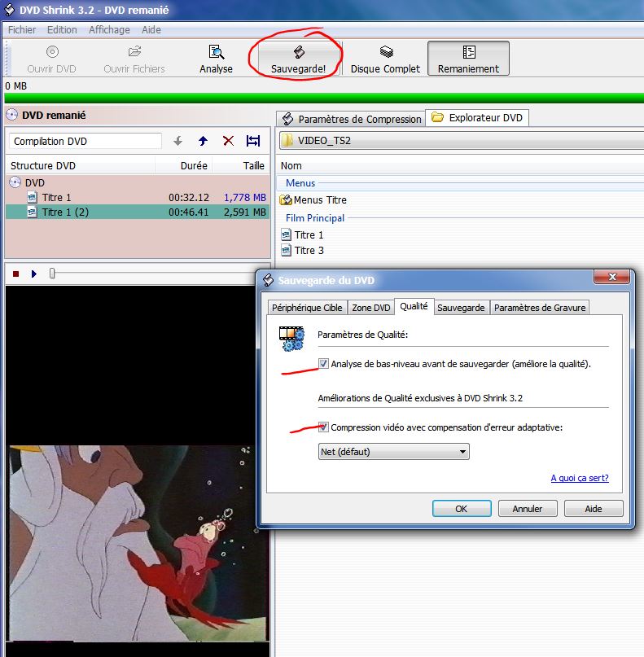Play the video preview
Image resolution: width=644 pixels, height=657 pixels.
tap(34, 274)
